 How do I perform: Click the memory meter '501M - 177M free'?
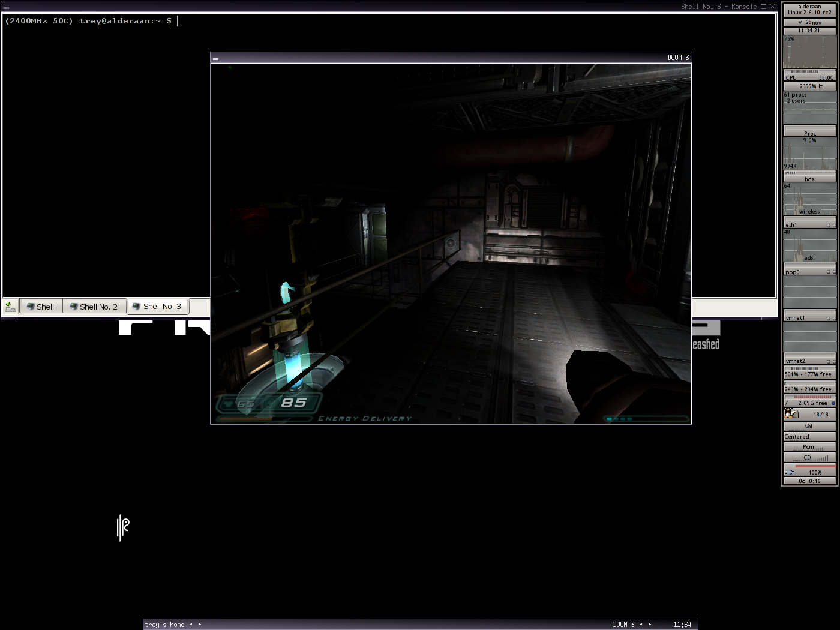click(x=809, y=373)
